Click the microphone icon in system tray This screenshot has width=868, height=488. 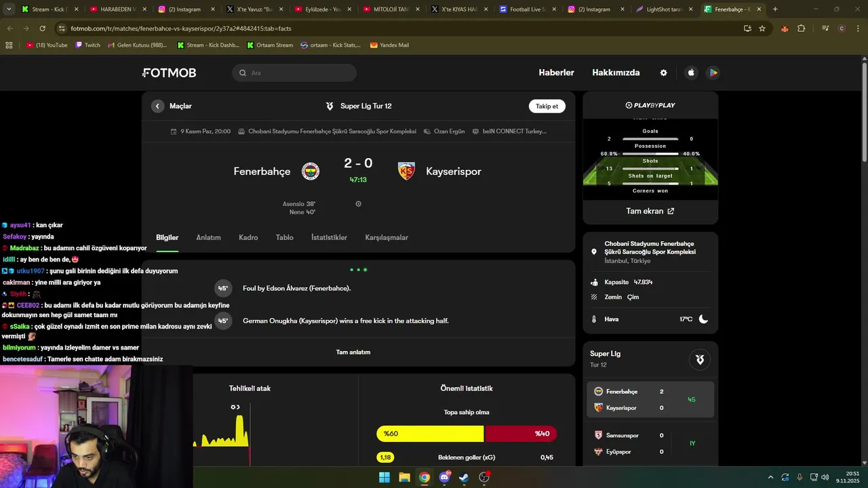coord(800,477)
